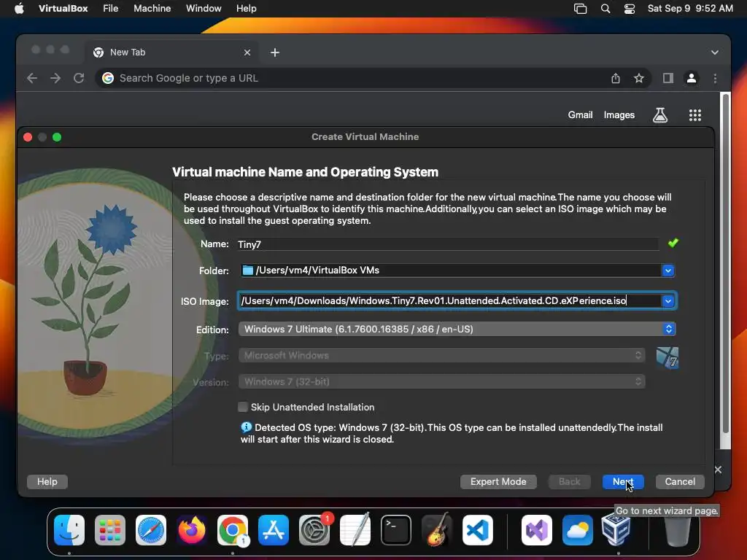
Task: Launch Firefox from the dock
Action: click(x=192, y=530)
